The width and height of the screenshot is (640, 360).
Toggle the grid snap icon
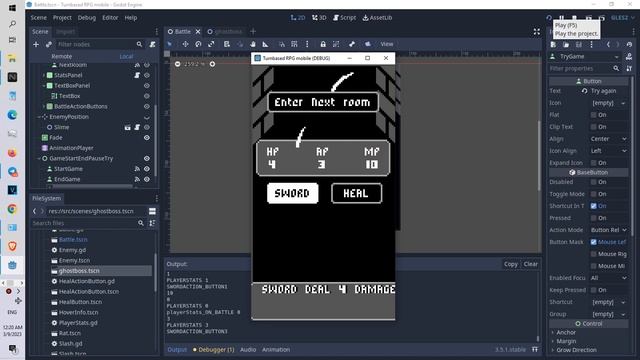[x=294, y=44]
